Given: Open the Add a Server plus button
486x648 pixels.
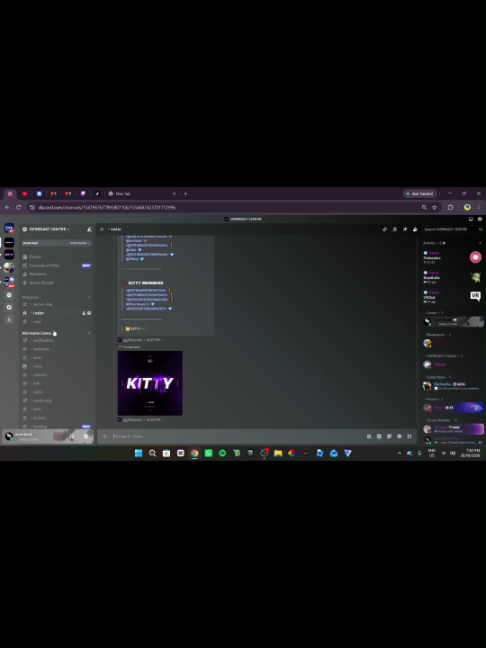Looking at the screenshot, I should pyautogui.click(x=9, y=295).
